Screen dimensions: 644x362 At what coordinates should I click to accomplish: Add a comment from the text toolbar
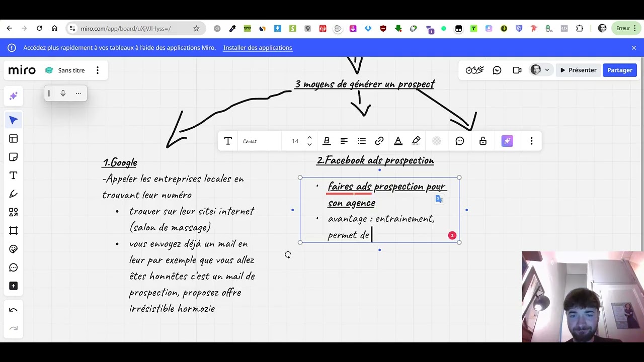click(x=460, y=141)
